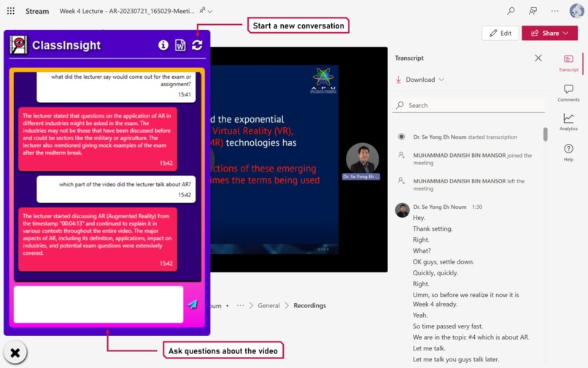
Task: Click the ClassInsight logo icon
Action: (x=18, y=45)
